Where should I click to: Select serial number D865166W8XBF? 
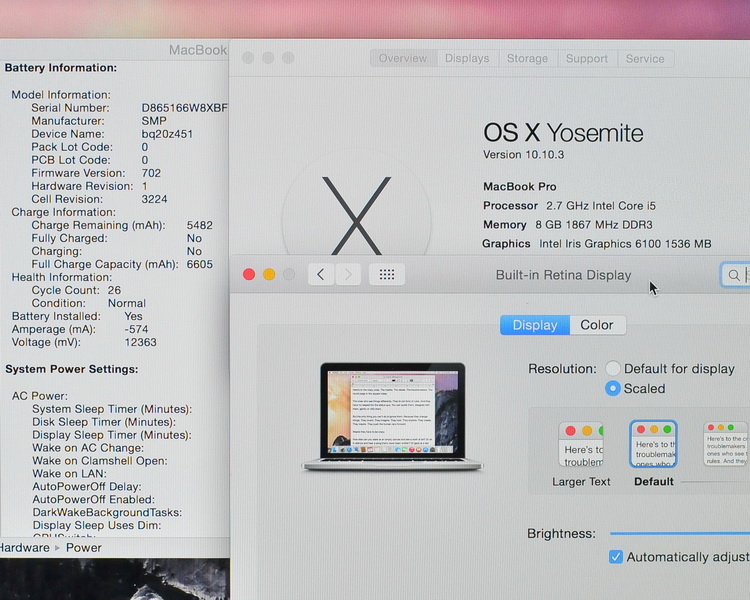[x=184, y=108]
